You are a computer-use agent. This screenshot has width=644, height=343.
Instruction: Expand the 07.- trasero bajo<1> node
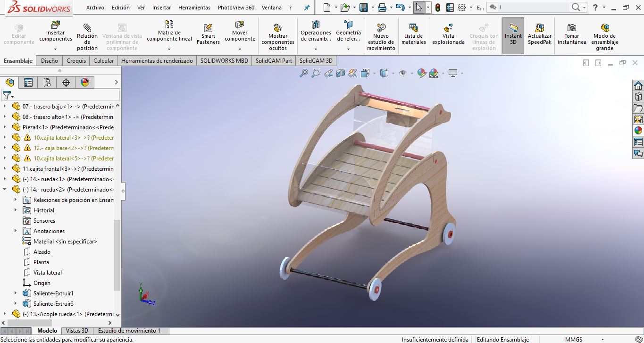5,107
